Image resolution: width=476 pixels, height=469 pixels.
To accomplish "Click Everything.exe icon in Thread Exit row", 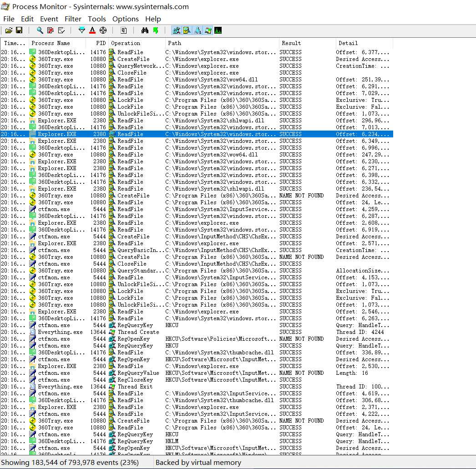I will click(32, 387).
